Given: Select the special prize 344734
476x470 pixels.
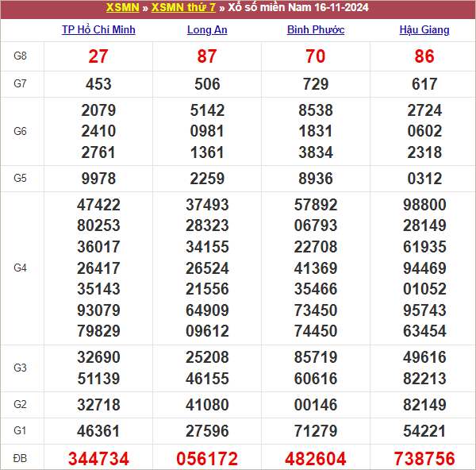Looking at the screenshot, I should (x=98, y=459).
